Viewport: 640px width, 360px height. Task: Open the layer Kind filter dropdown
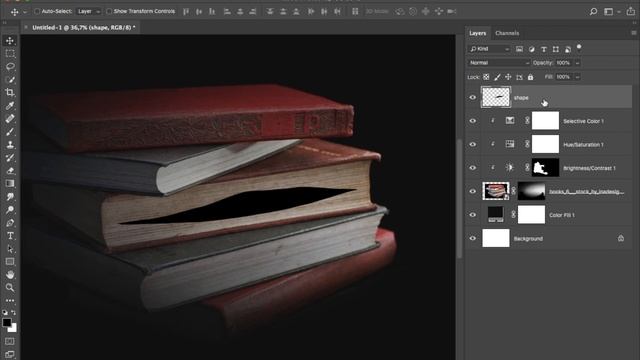(x=489, y=49)
